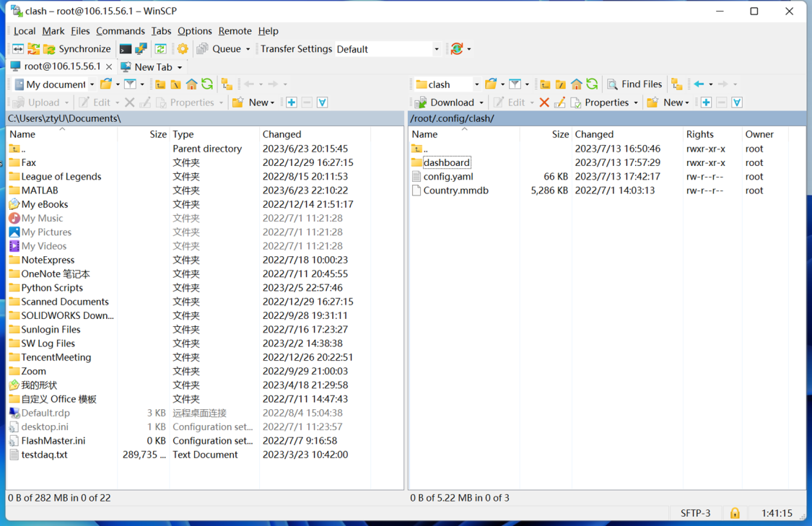Click the local directory tree icon
The width and height of the screenshot is (812, 526).
227,84
